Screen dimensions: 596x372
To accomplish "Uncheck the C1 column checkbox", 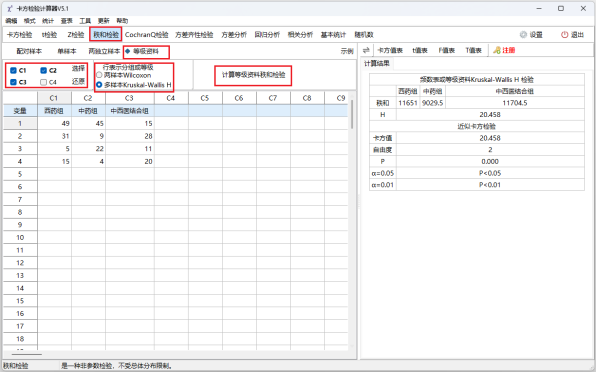I will click(x=13, y=70).
